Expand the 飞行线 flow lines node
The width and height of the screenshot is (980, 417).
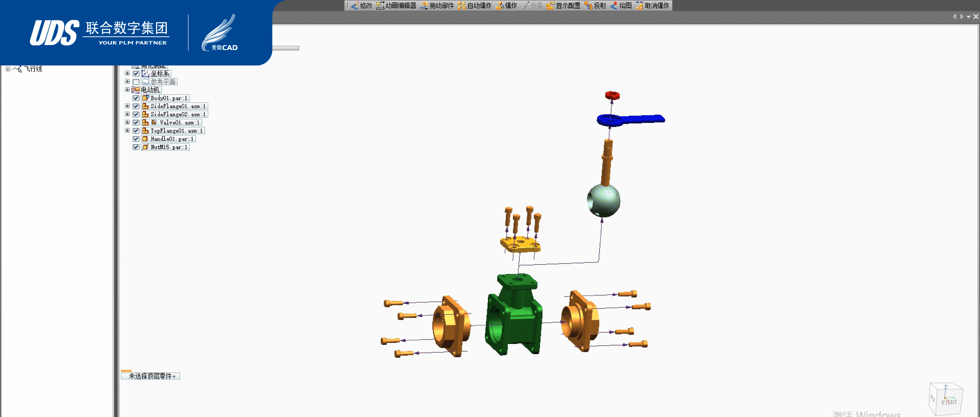tap(8, 69)
